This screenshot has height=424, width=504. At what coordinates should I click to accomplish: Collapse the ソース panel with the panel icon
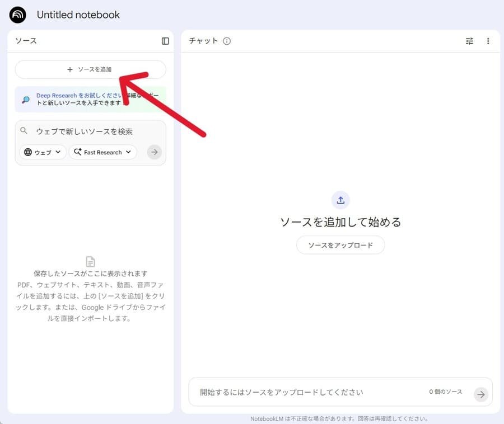click(x=165, y=41)
